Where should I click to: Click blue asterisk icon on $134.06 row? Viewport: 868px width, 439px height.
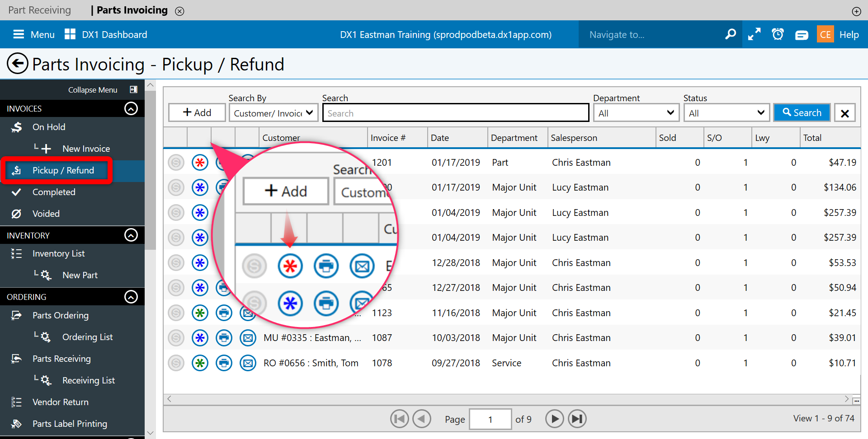tap(200, 187)
